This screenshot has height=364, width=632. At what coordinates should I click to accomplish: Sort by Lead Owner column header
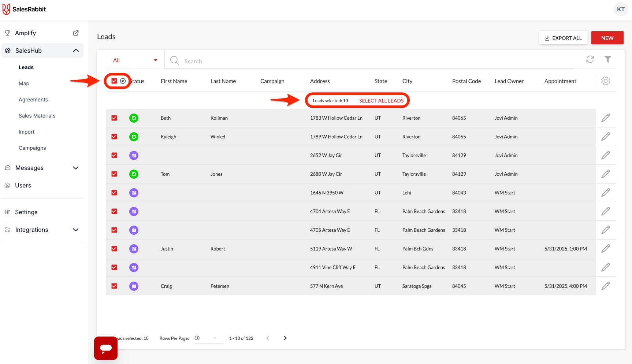click(x=509, y=81)
